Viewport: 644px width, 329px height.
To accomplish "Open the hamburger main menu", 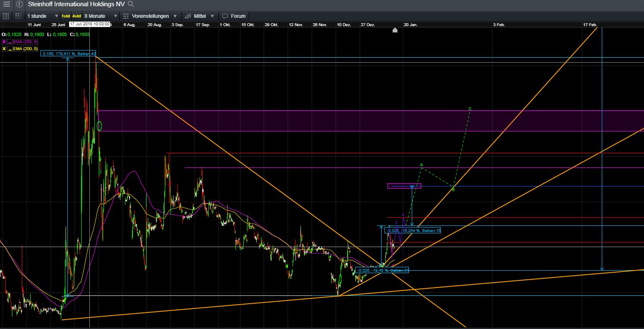I will click(6, 5).
